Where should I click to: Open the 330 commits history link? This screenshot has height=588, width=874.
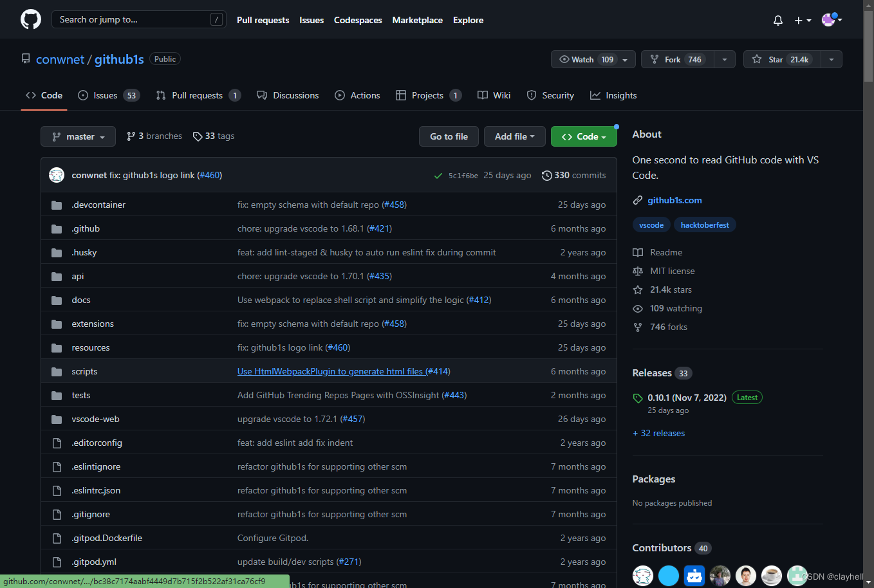pos(574,176)
